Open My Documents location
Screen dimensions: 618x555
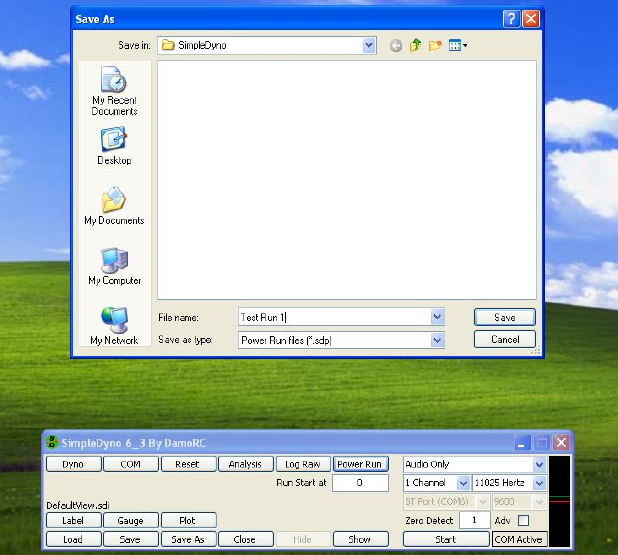[x=114, y=205]
